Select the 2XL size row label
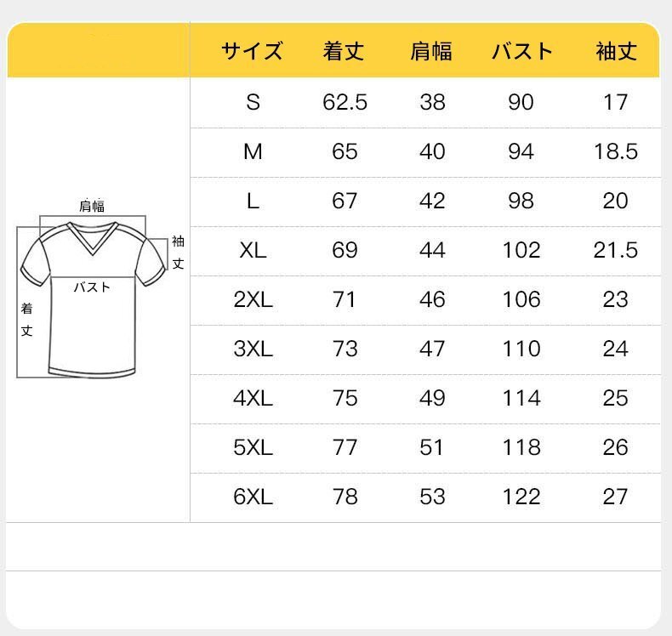This screenshot has height=636, width=672. point(253,300)
